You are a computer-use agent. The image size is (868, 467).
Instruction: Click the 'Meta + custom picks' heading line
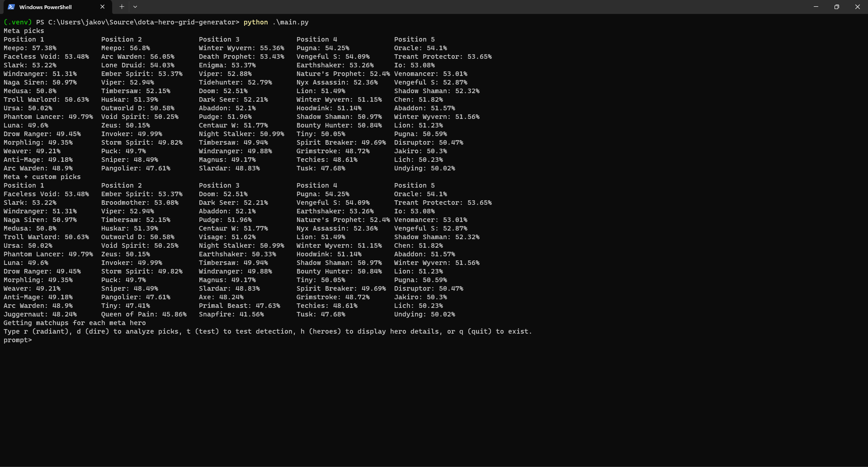pyautogui.click(x=42, y=177)
